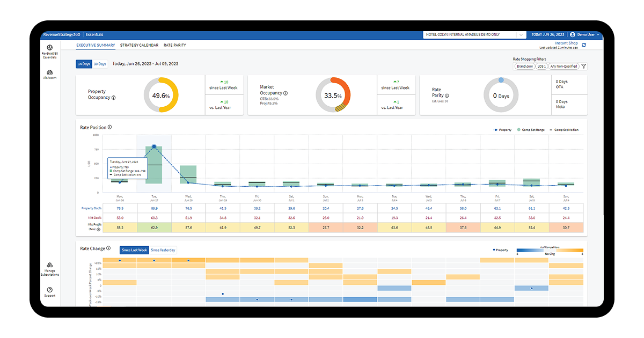
Task: Expand the hotel property selector dropdown
Action: 520,34
